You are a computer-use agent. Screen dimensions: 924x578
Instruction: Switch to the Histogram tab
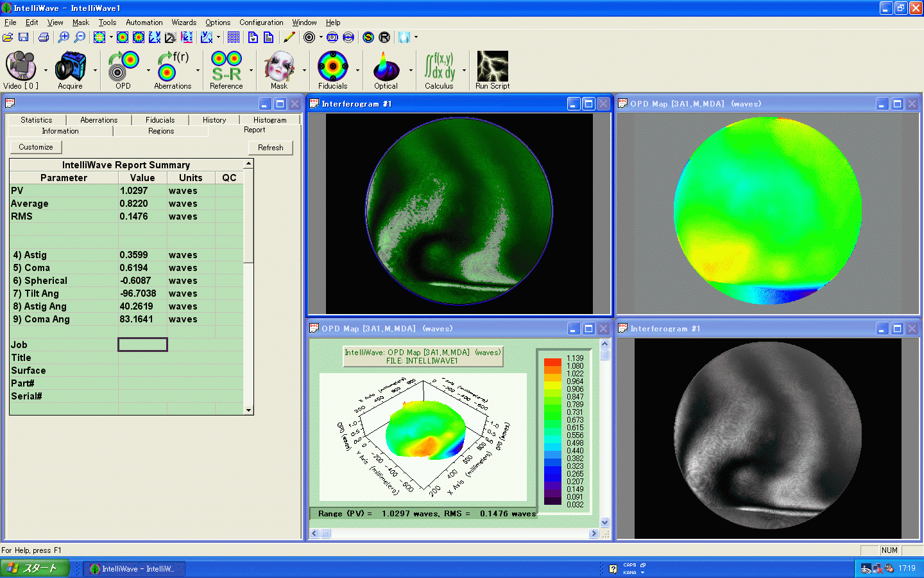tap(270, 120)
